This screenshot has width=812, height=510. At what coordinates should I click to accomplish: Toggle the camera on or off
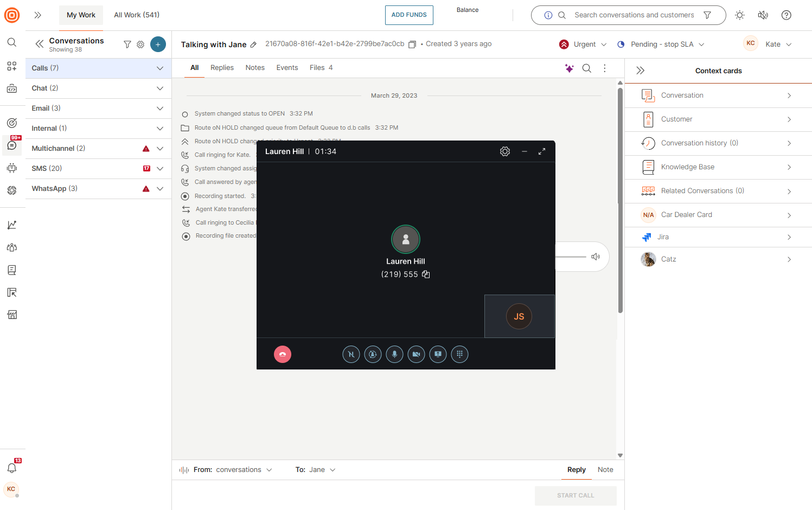[x=416, y=354]
